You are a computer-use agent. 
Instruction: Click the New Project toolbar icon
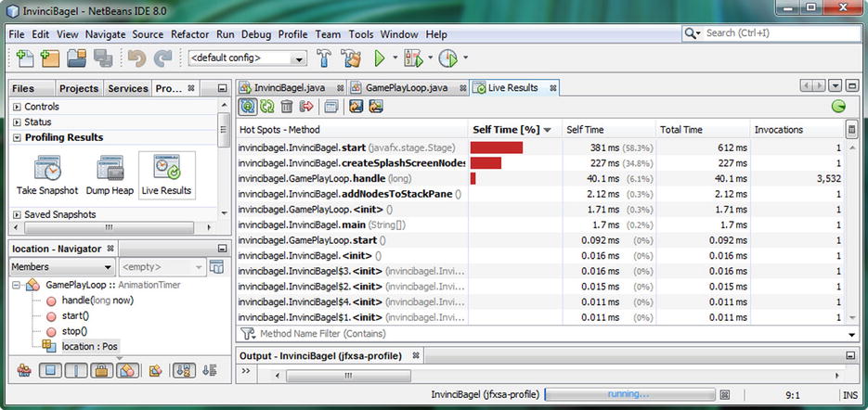(x=49, y=58)
